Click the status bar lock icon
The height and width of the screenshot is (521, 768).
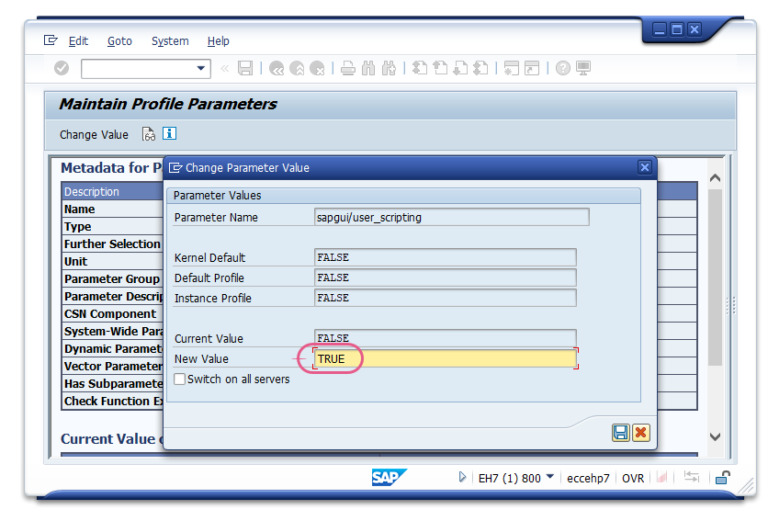[x=722, y=477]
